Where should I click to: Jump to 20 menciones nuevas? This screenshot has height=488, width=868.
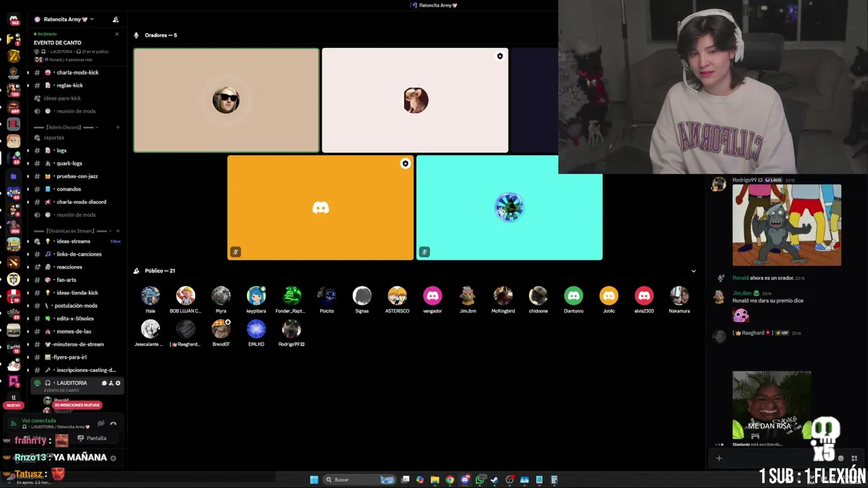click(x=77, y=405)
